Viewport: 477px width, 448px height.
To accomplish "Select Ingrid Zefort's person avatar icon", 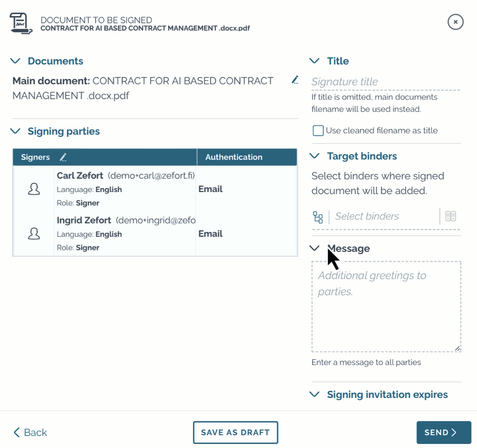I will click(x=34, y=234).
